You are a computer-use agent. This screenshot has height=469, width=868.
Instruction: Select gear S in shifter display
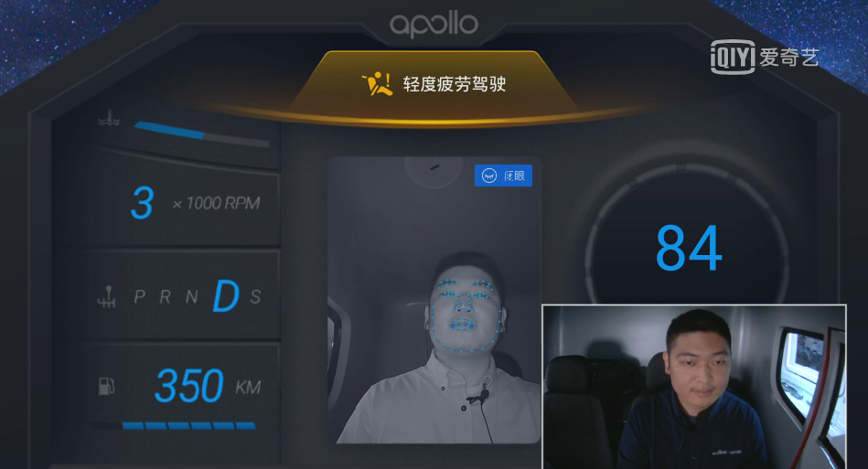click(255, 297)
